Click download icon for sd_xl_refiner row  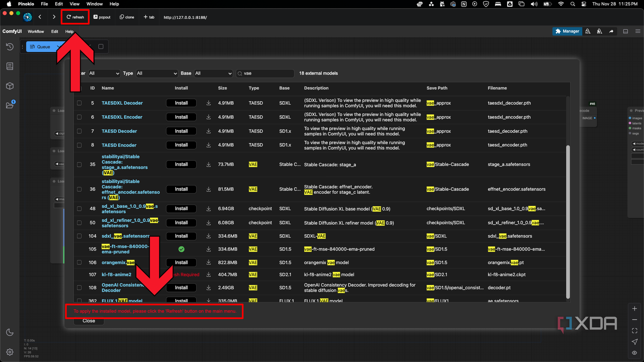[209, 223]
